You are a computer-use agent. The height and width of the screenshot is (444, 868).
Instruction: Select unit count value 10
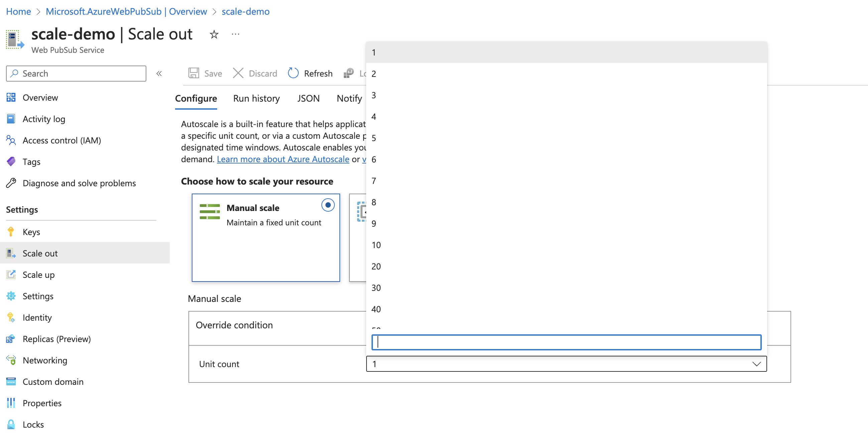pyautogui.click(x=376, y=245)
